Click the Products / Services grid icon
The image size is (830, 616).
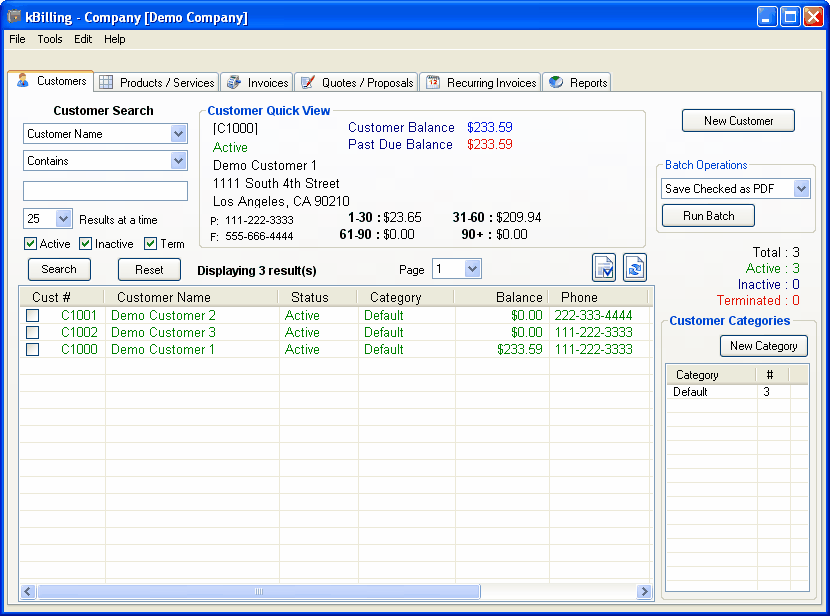(106, 82)
